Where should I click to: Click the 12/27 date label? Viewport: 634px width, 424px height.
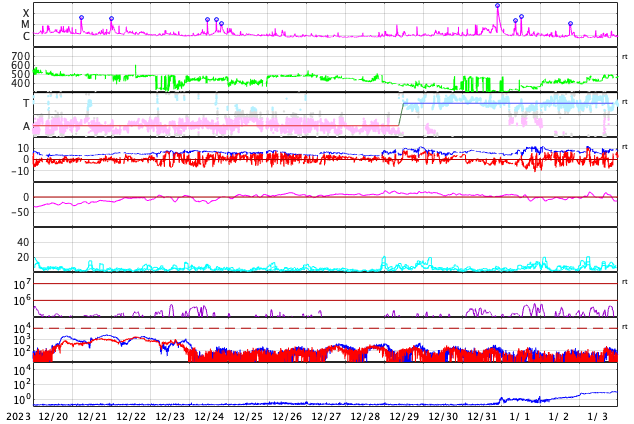click(326, 417)
